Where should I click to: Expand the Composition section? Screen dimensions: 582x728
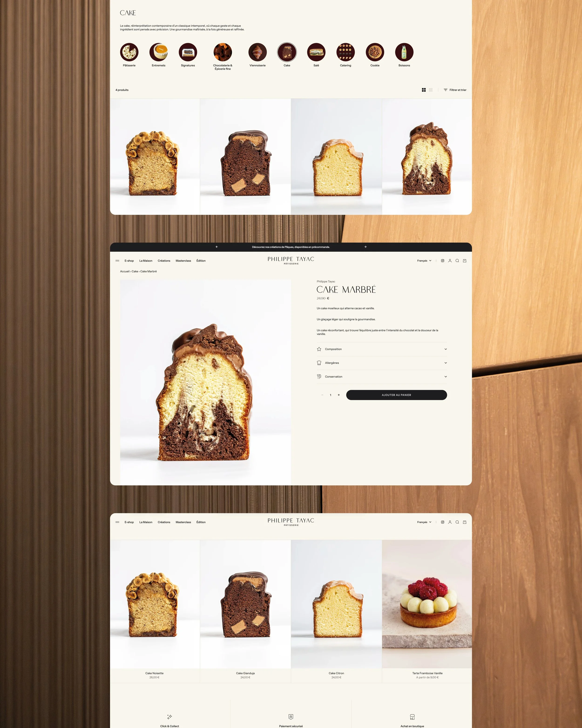pyautogui.click(x=382, y=349)
